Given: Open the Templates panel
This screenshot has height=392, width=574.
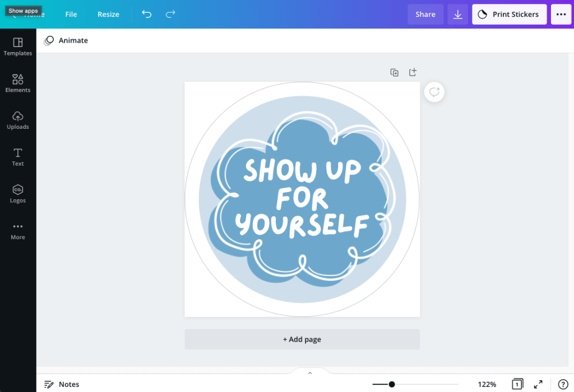Looking at the screenshot, I should pyautogui.click(x=18, y=46).
